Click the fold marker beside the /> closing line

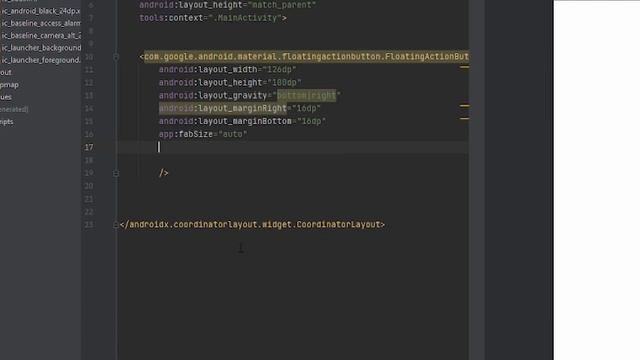pos(116,173)
